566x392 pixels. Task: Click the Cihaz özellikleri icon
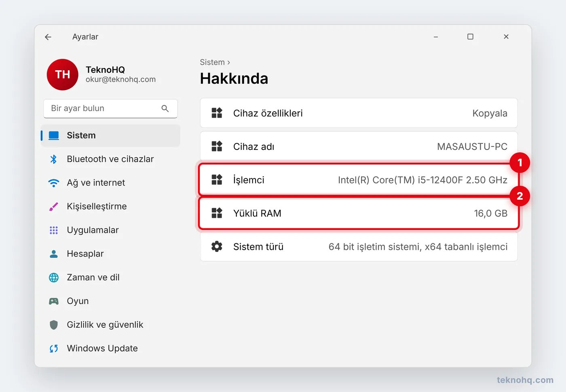[217, 113]
